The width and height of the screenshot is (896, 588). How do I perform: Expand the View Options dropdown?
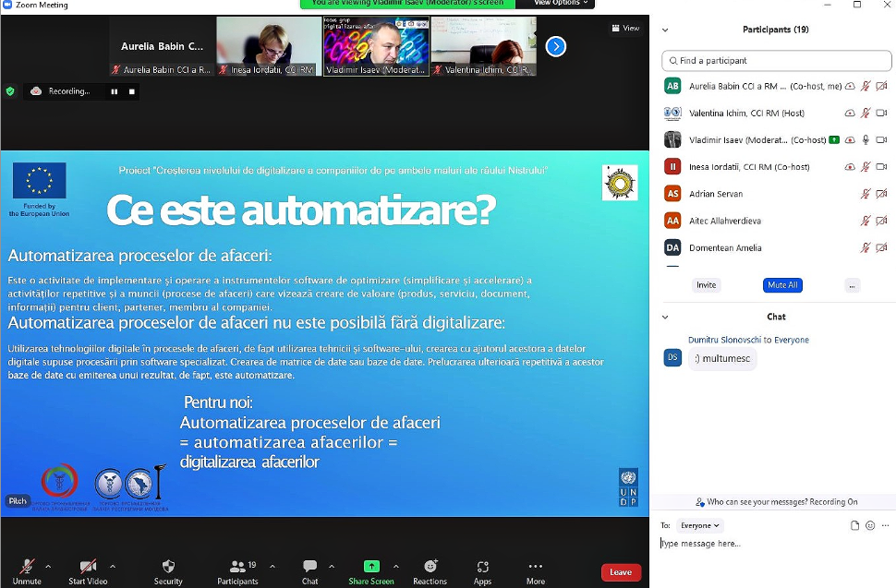[561, 4]
